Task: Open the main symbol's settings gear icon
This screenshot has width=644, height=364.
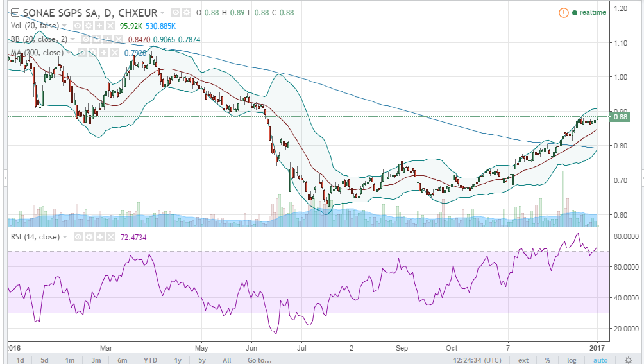Action: click(x=186, y=13)
